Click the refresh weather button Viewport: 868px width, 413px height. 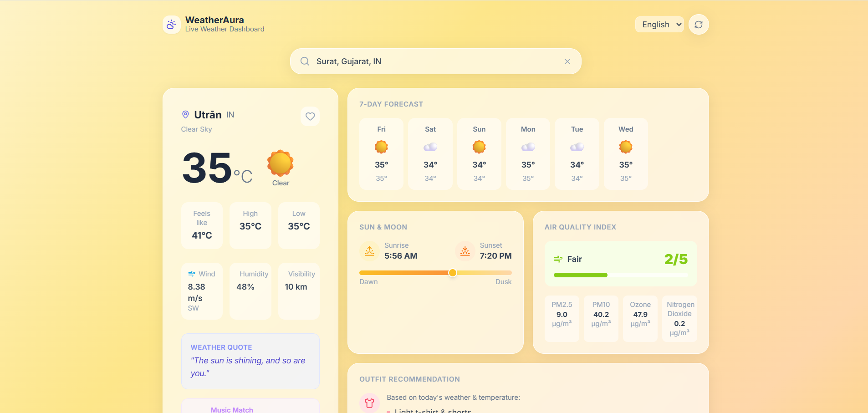(699, 25)
